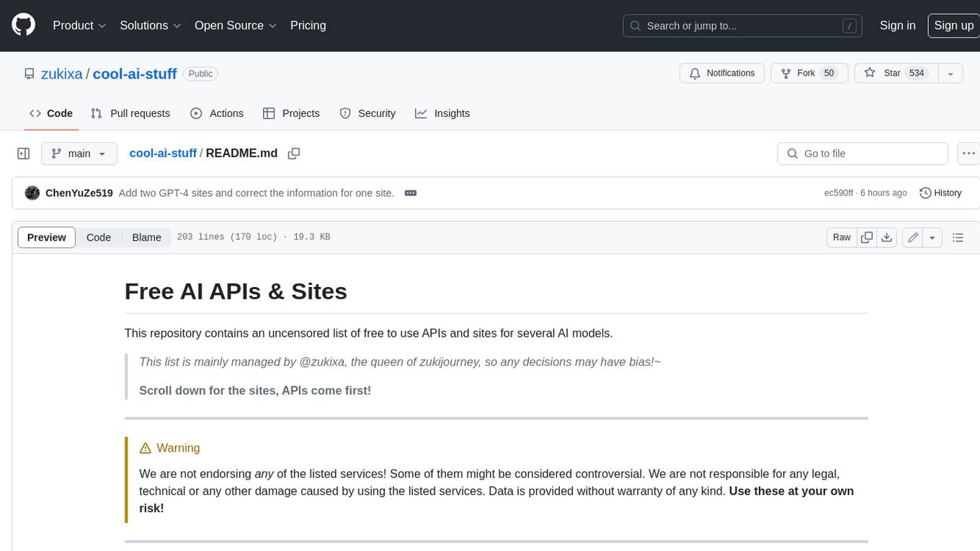Focus the Search or jump to field
Image resolution: width=980 pixels, height=551 pixels.
pyautogui.click(x=743, y=25)
